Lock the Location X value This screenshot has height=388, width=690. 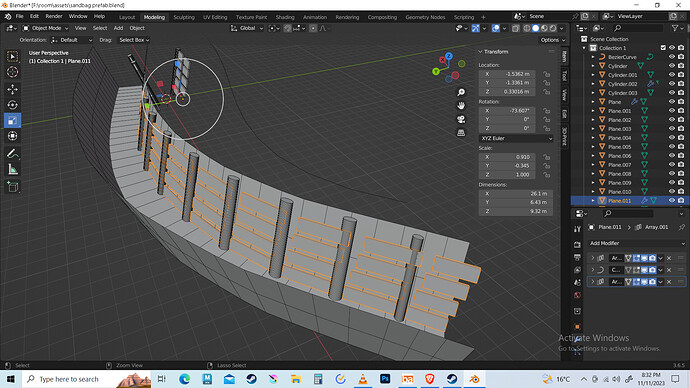(547, 74)
